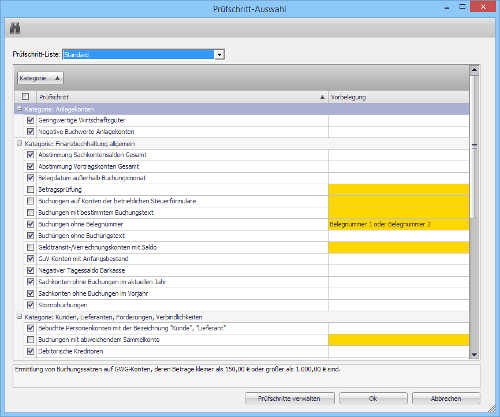This screenshot has width=500, height=417.
Task: Collapse Kategorie: Finanzbuchhaltung allgemein group
Action: (x=19, y=143)
